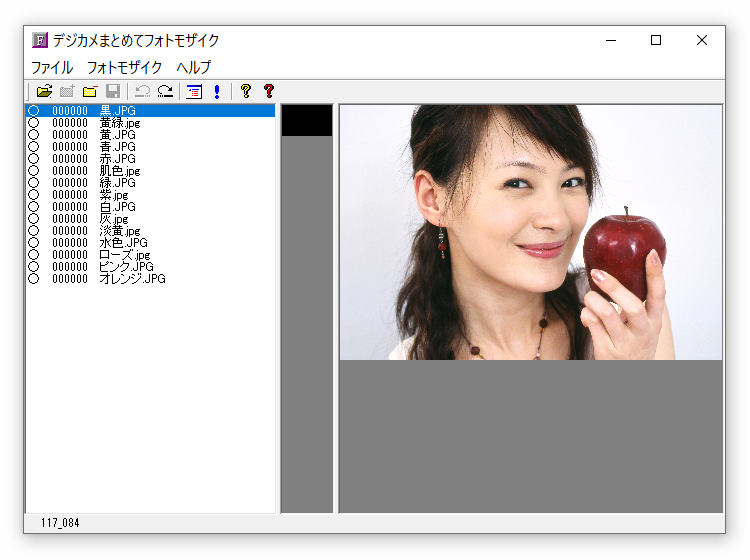The image size is (750, 560).
Task: Close the デジカメまとめてフォトモザイク window
Action: 702,40
